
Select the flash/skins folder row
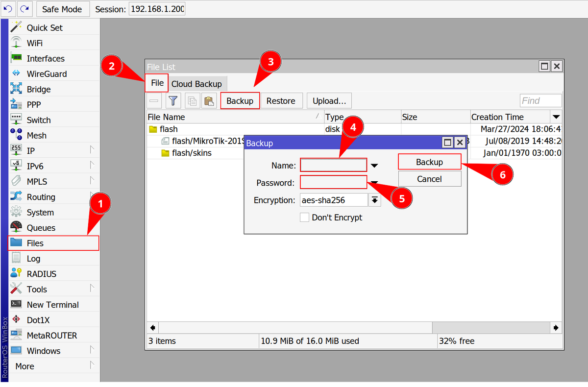[x=354, y=153]
